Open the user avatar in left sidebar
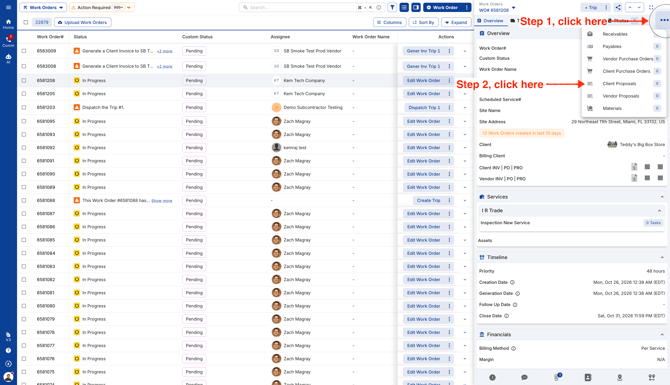The width and height of the screenshot is (670, 385). [x=8, y=377]
